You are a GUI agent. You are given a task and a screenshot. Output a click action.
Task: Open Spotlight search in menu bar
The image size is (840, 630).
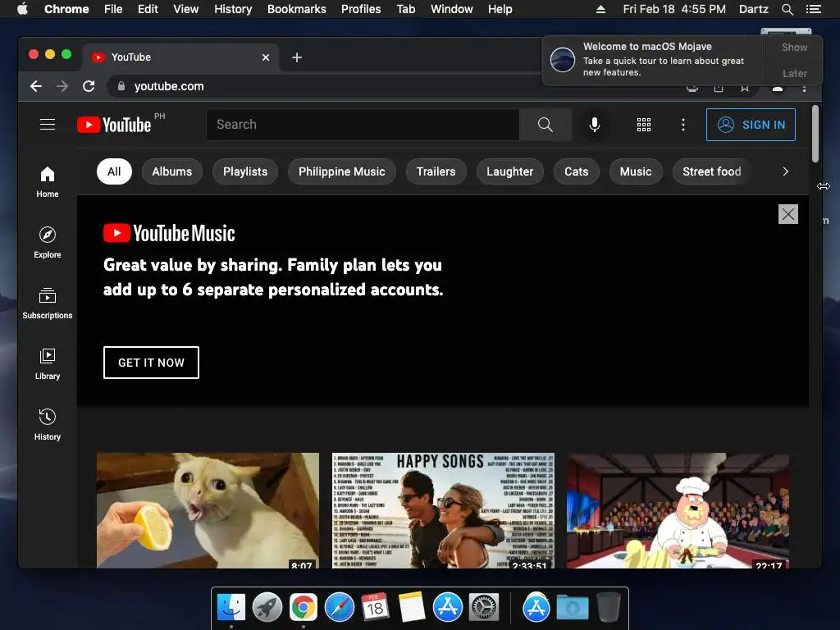click(787, 9)
